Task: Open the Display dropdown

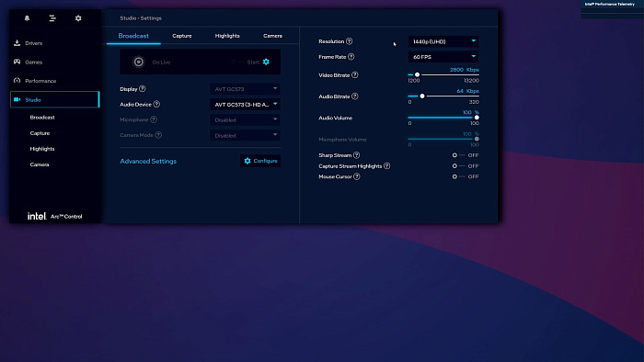Action: 246,88
